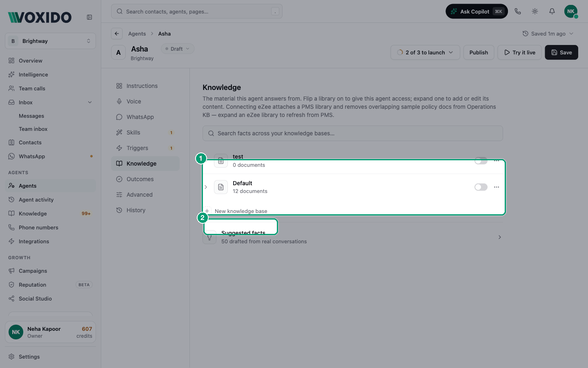
Task: Click Try it live
Action: click(519, 52)
